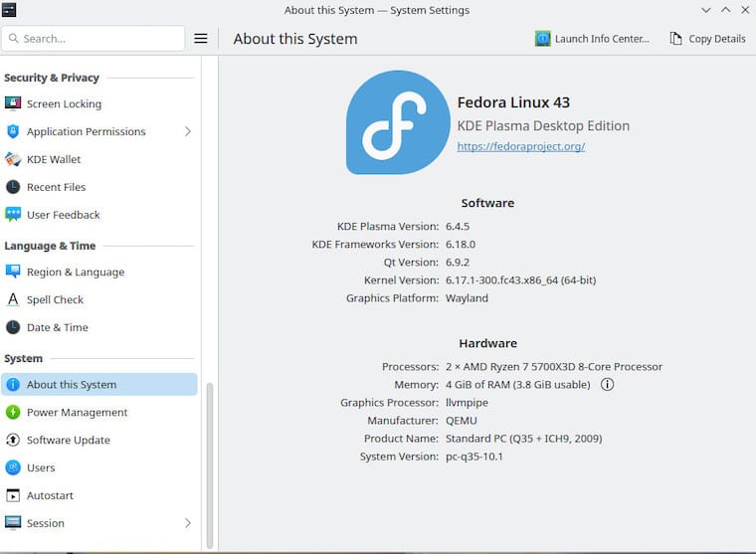Click the Qt Version value 6.9.2
756x554 pixels.
click(x=457, y=263)
